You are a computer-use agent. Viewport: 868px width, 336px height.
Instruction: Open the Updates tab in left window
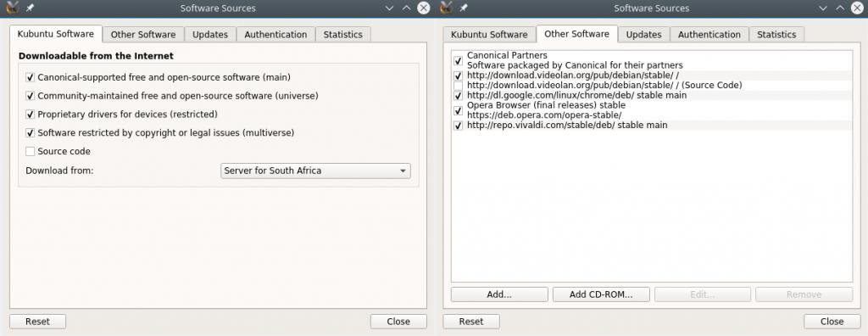coord(210,35)
